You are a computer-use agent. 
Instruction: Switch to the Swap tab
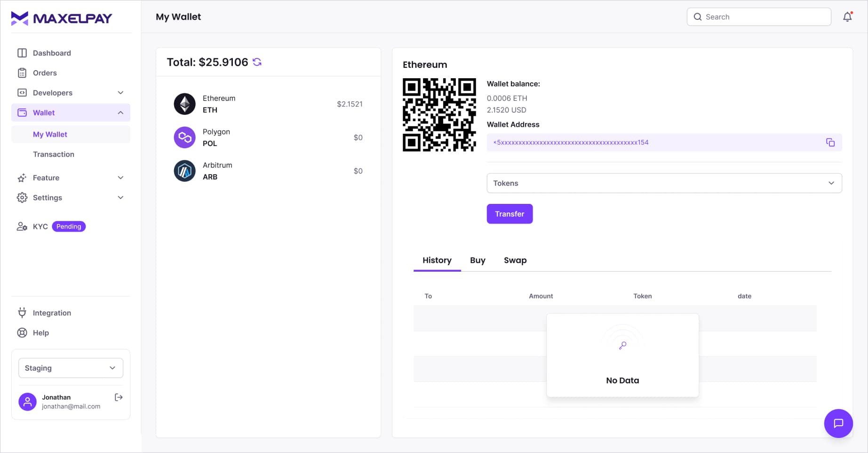[515, 260]
